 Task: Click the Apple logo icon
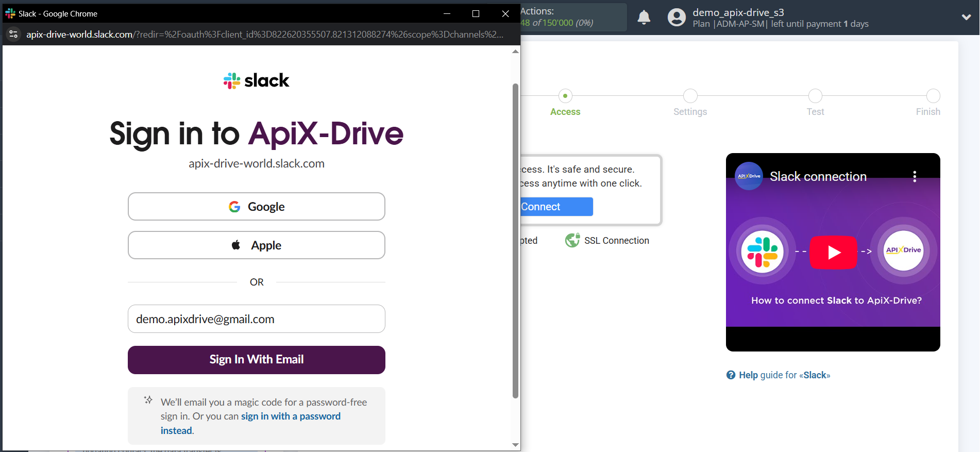click(236, 245)
